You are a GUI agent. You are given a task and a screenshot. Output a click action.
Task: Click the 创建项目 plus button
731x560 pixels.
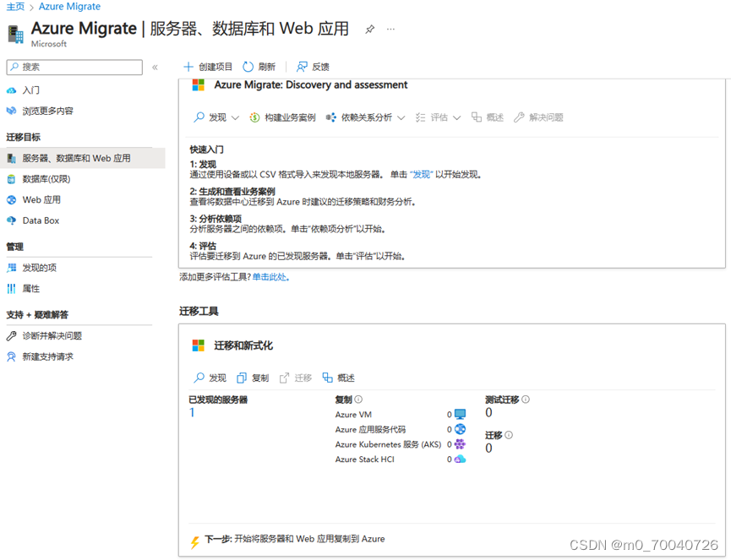coord(208,67)
